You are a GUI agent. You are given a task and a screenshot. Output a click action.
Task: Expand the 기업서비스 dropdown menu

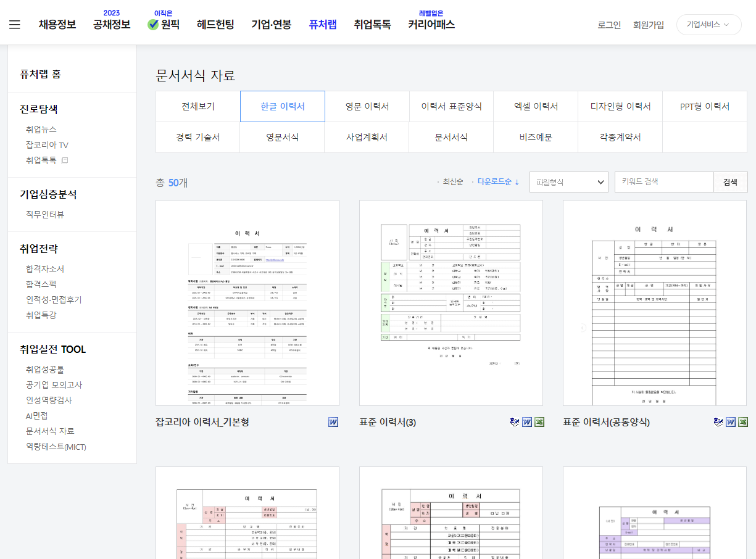(708, 25)
